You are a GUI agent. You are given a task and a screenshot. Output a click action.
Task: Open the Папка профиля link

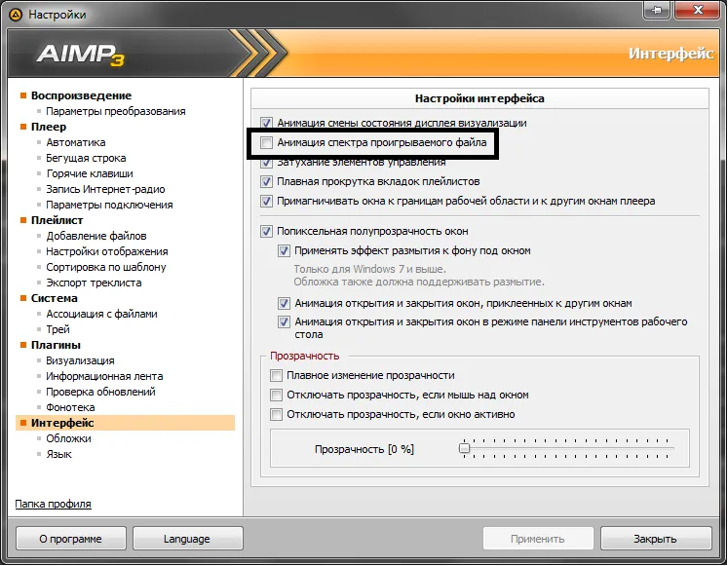tap(53, 504)
